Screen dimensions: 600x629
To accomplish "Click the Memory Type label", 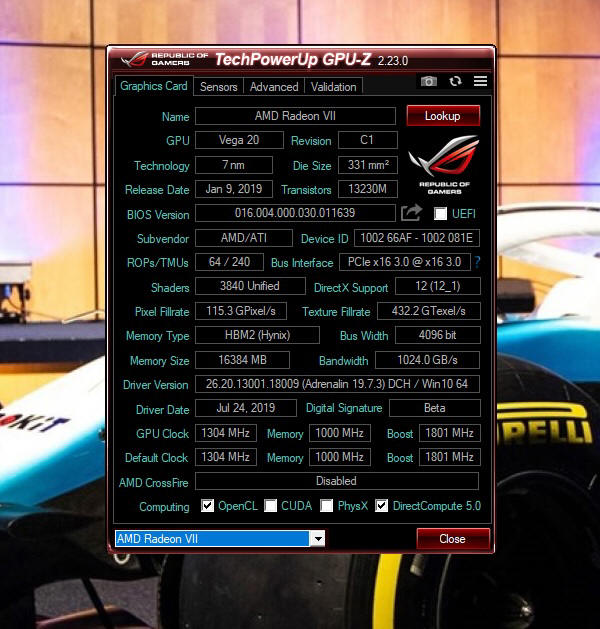I will coord(158,336).
